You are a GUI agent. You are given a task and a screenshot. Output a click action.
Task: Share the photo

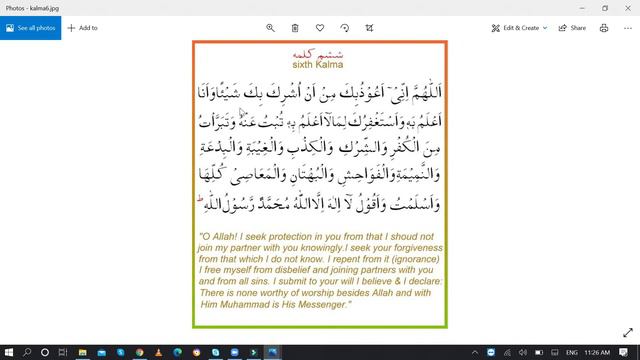coord(572,28)
